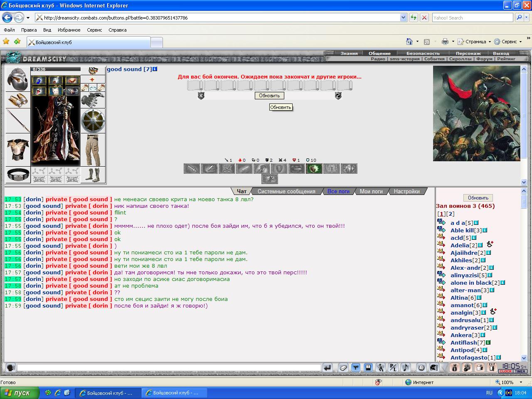Click the gauntlets gloves slot
The width and height of the screenshot is (532, 399).
(93, 100)
